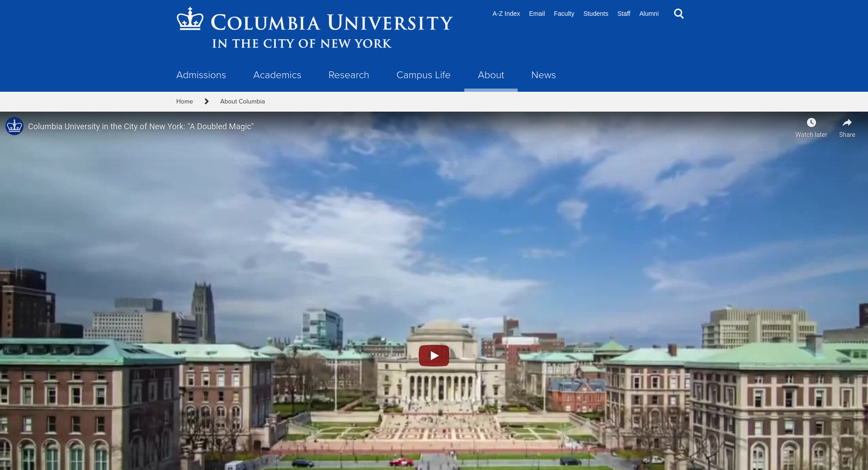Click the Columbia crown logo in header

(190, 19)
